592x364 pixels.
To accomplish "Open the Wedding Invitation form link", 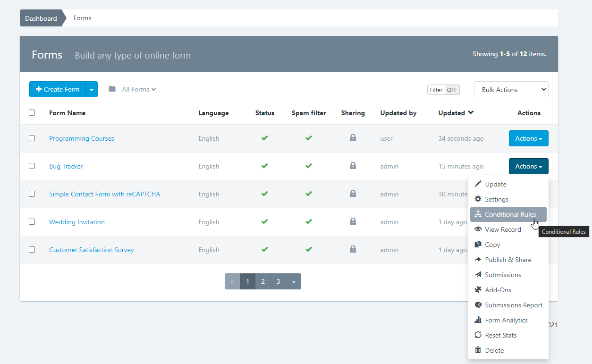I will (x=77, y=222).
